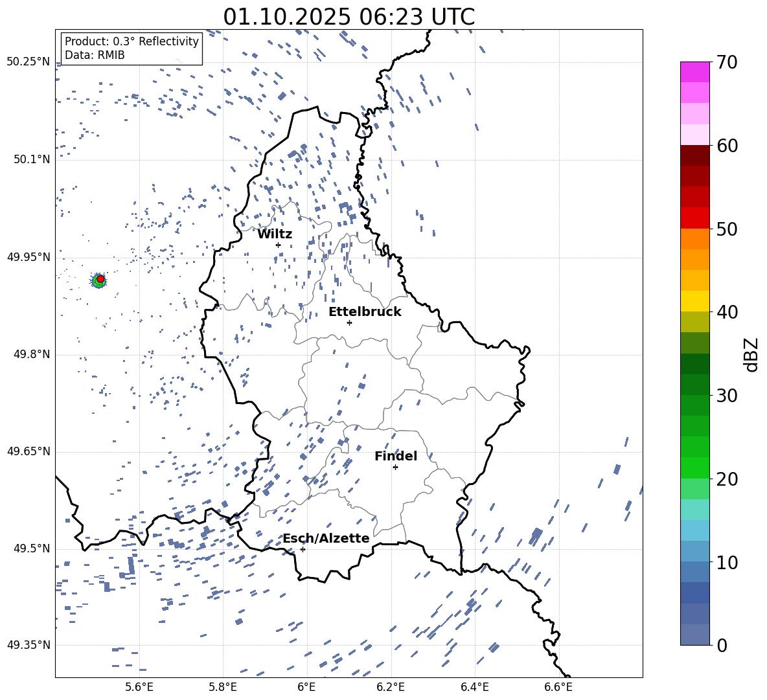Click the red radar dot marker

(100, 279)
